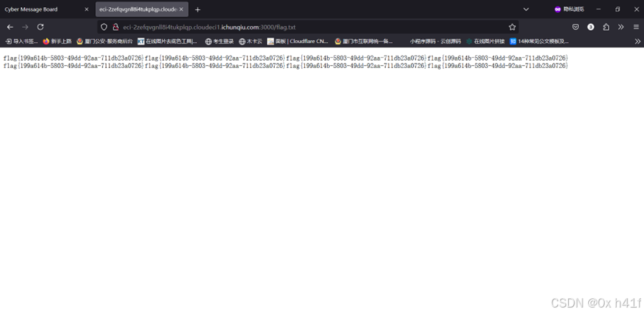This screenshot has height=314, width=644.
Task: Open the Save to Pocket icon
Action: (x=576, y=27)
